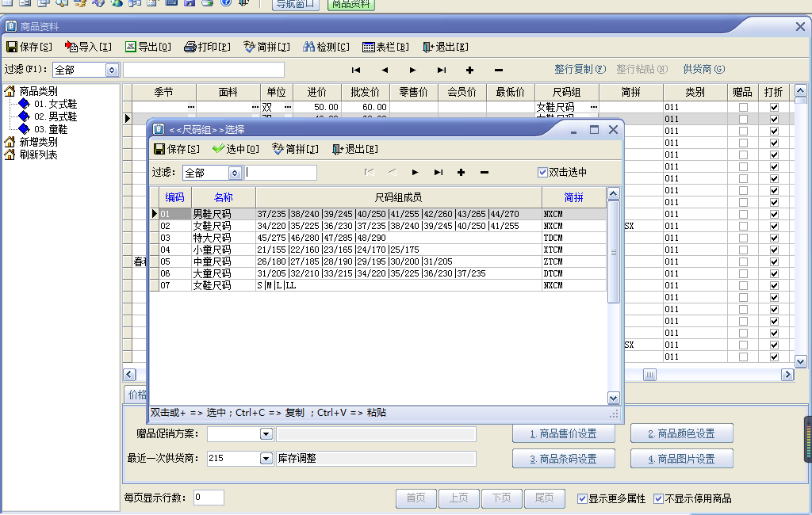Click dialog filter text field

[281, 173]
